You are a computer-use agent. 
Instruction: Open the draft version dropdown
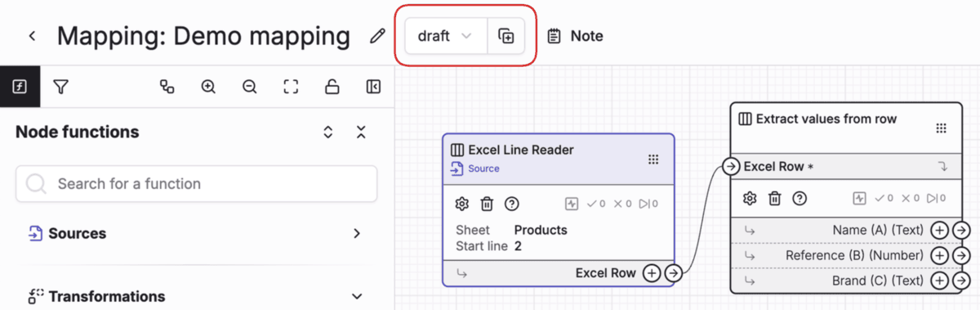point(446,36)
